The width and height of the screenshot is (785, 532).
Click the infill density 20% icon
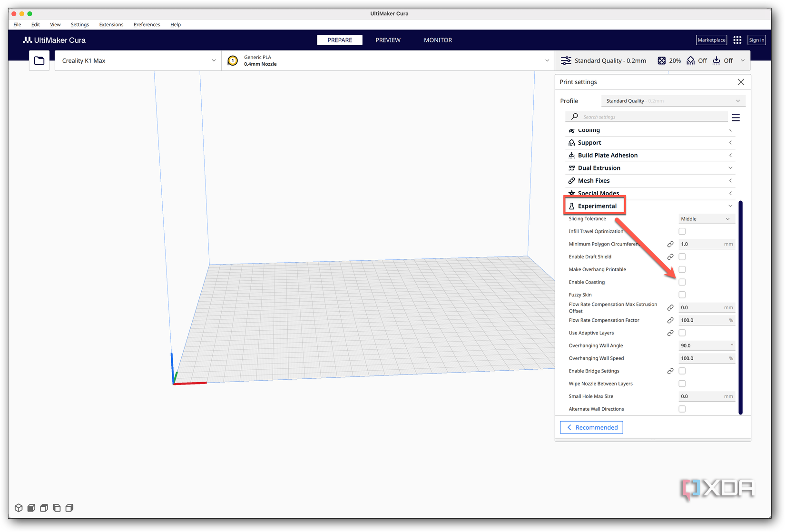click(x=661, y=60)
